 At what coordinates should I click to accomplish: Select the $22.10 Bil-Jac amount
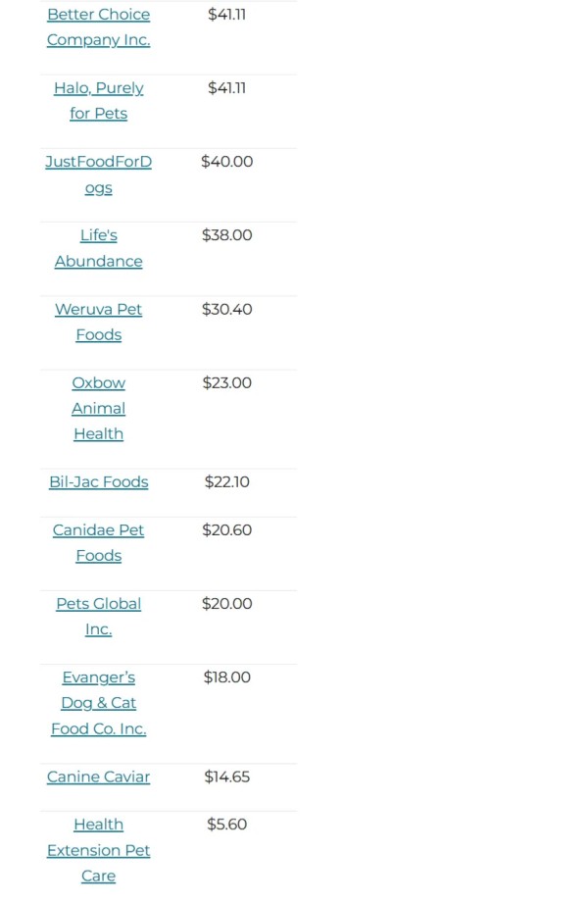coord(227,482)
